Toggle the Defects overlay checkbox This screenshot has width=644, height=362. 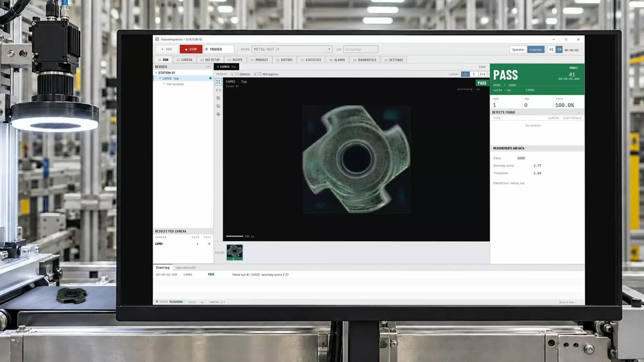pos(233,74)
